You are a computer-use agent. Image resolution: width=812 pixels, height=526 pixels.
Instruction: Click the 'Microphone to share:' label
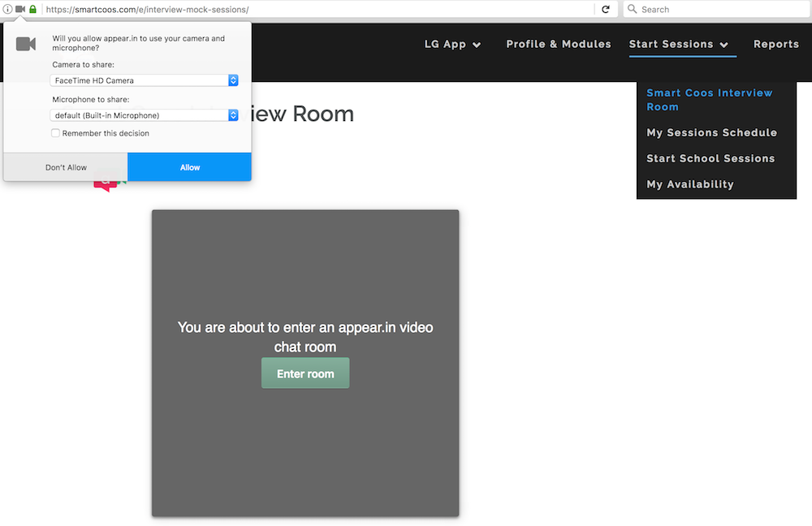[91, 99]
